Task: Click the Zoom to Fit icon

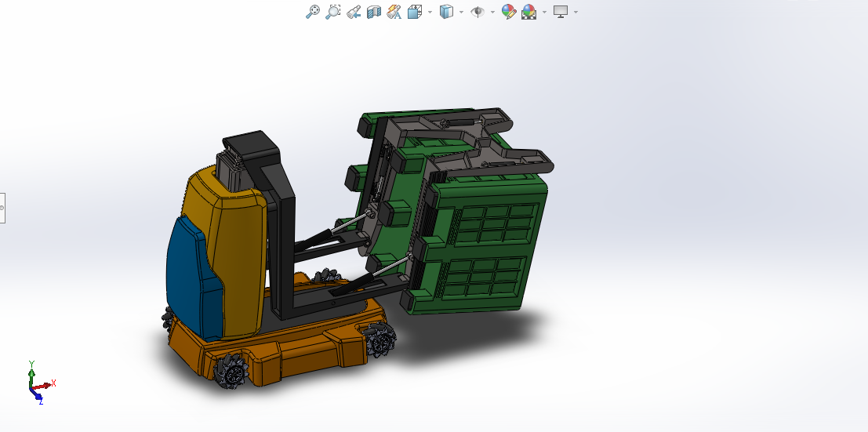Action: pos(312,12)
